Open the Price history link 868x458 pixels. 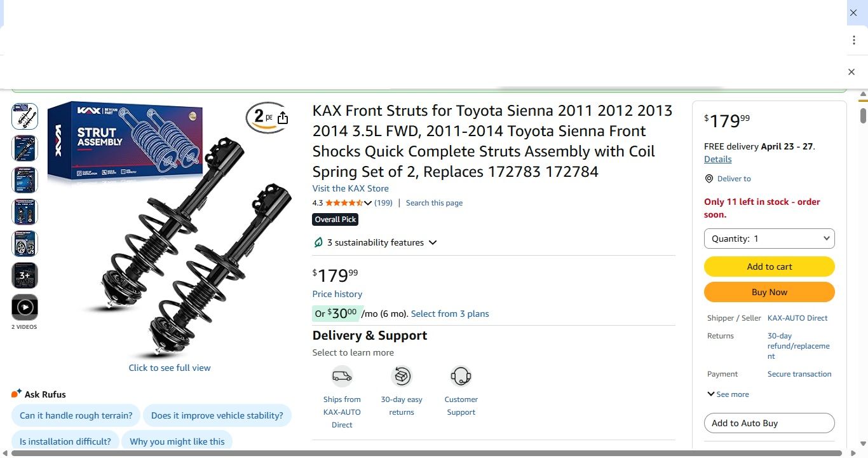tap(337, 294)
